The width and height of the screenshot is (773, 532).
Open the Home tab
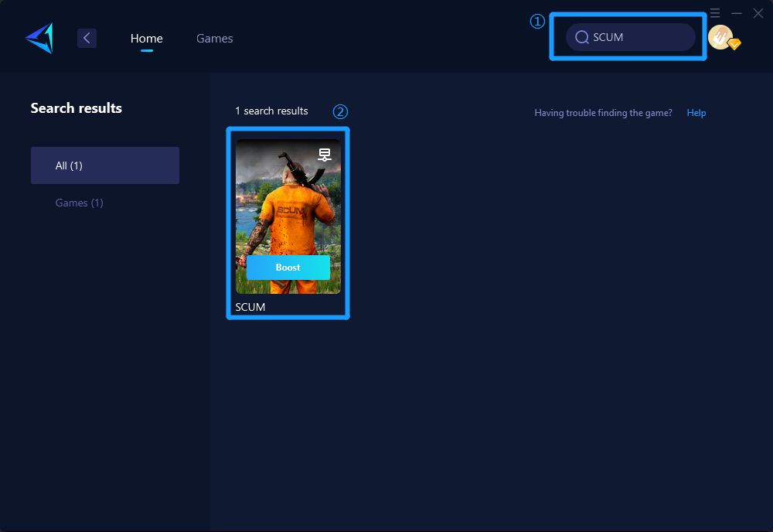click(x=146, y=39)
